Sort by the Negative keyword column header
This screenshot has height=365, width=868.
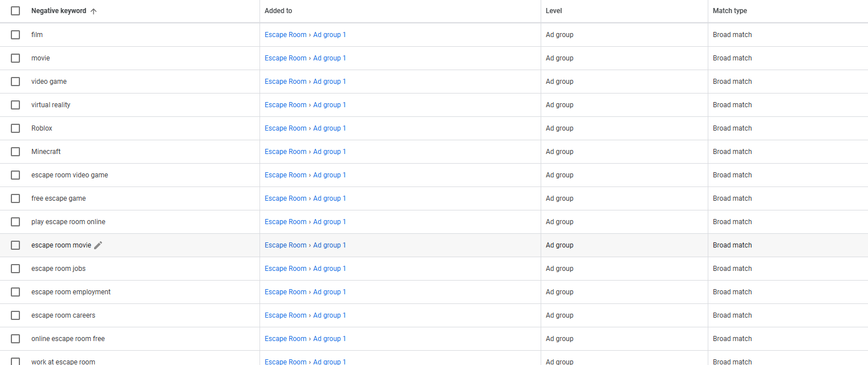pos(59,11)
